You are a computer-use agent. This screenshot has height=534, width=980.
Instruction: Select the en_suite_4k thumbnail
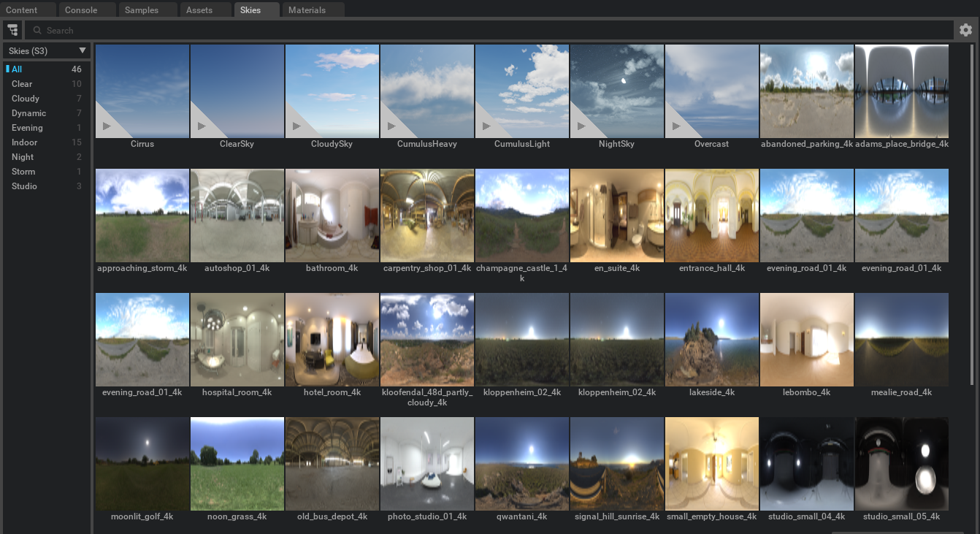tap(617, 215)
